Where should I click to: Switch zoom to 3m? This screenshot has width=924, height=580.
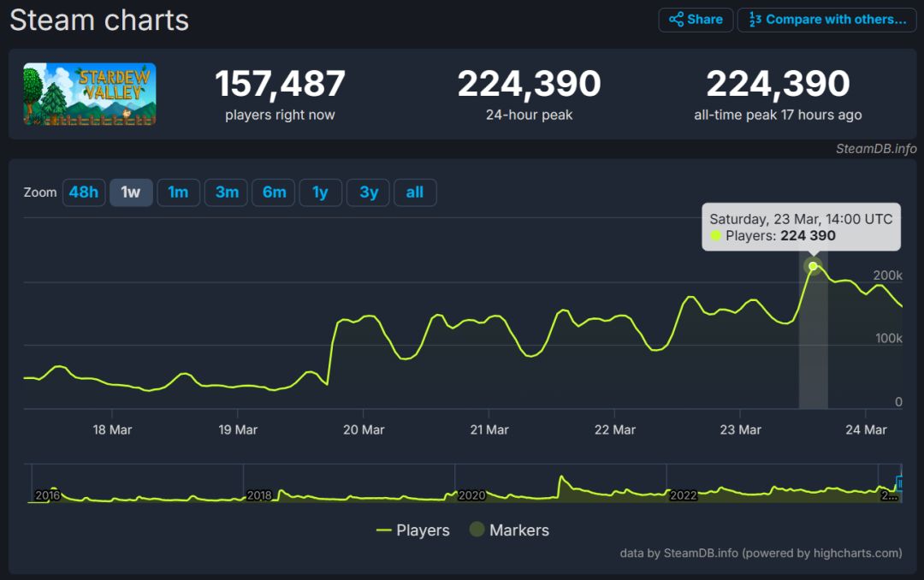point(226,192)
